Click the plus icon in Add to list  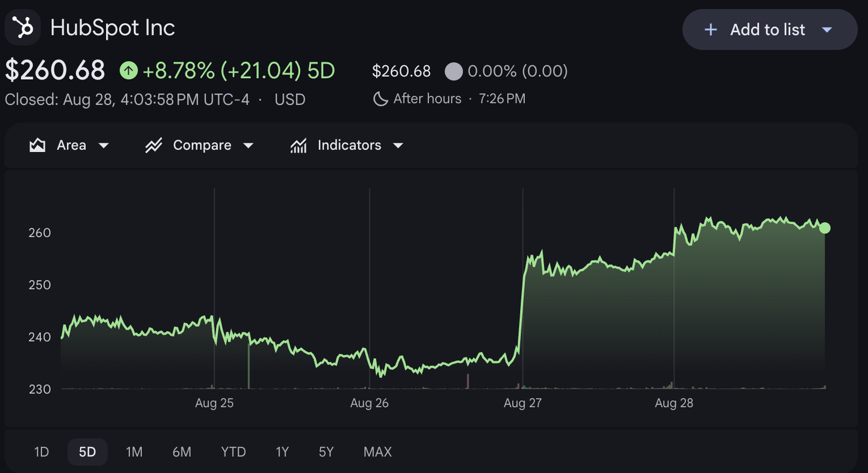(x=710, y=30)
